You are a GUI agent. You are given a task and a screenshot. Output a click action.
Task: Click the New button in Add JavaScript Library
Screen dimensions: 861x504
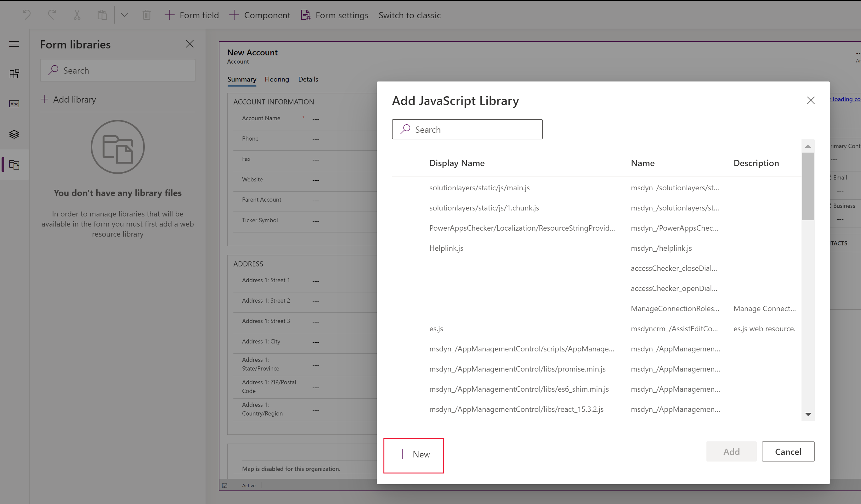tap(414, 454)
